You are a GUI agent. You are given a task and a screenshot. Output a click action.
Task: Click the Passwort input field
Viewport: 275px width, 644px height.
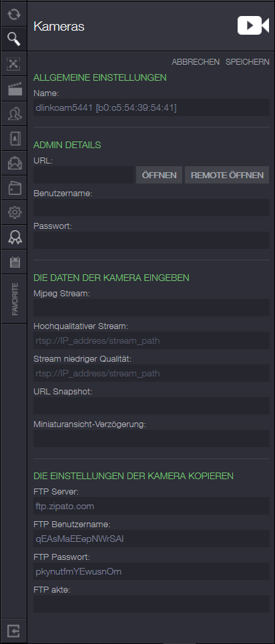(x=152, y=240)
